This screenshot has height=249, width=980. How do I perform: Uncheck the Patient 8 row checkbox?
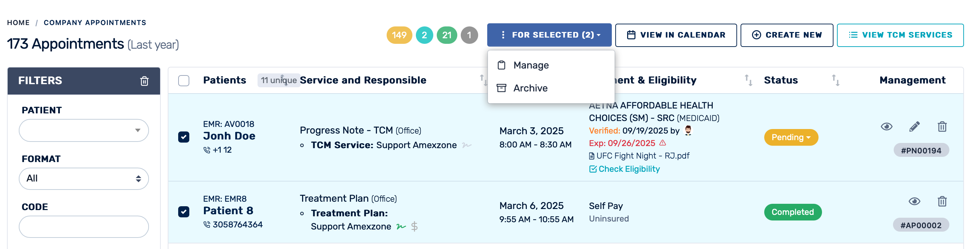[x=184, y=212]
